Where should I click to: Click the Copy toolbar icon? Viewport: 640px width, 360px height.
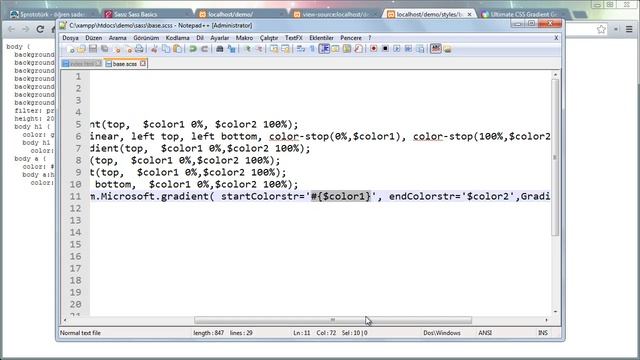point(166,49)
